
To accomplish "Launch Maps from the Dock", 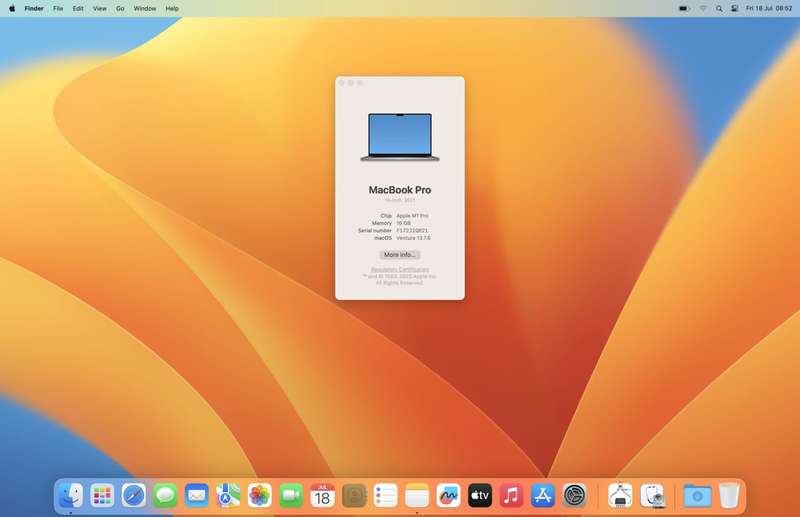I will 228,495.
